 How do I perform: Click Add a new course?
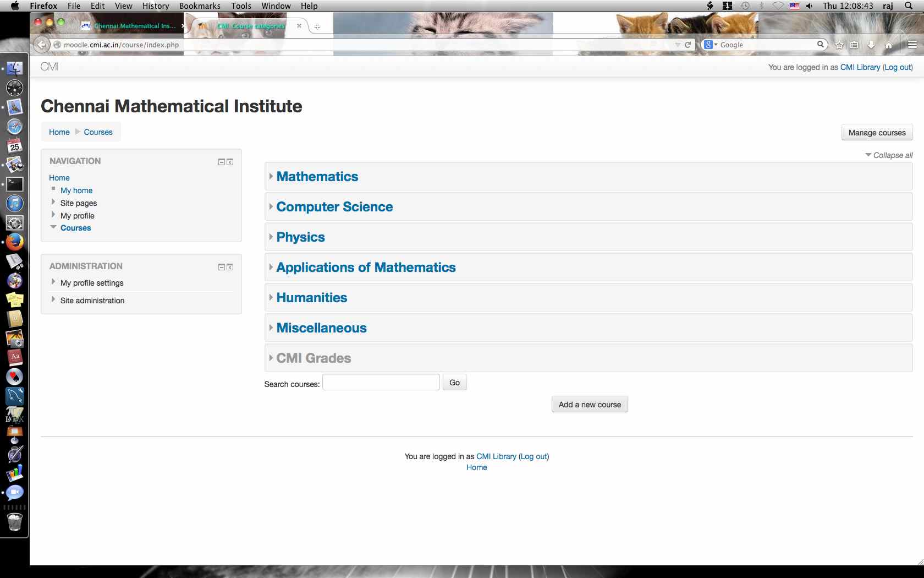(x=590, y=405)
